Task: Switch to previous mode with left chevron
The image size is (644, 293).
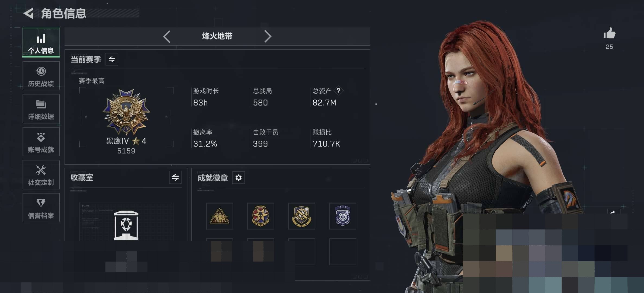Action: point(167,36)
